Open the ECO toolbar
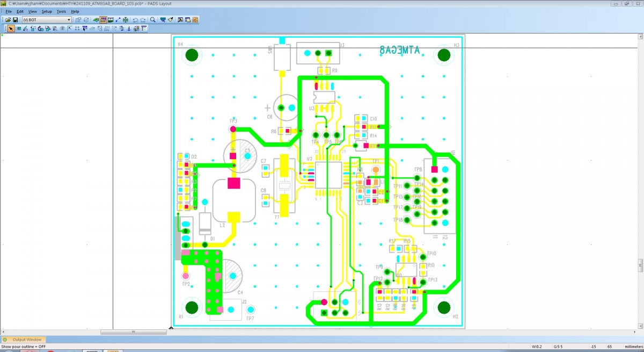644x352 pixels. tap(118, 20)
